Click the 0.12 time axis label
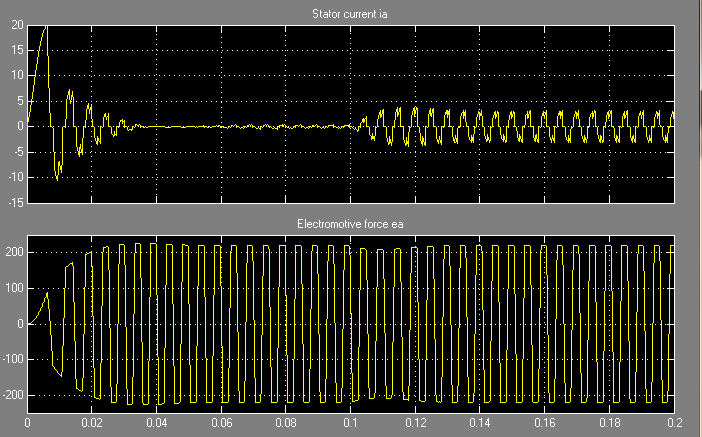 pyautogui.click(x=415, y=423)
